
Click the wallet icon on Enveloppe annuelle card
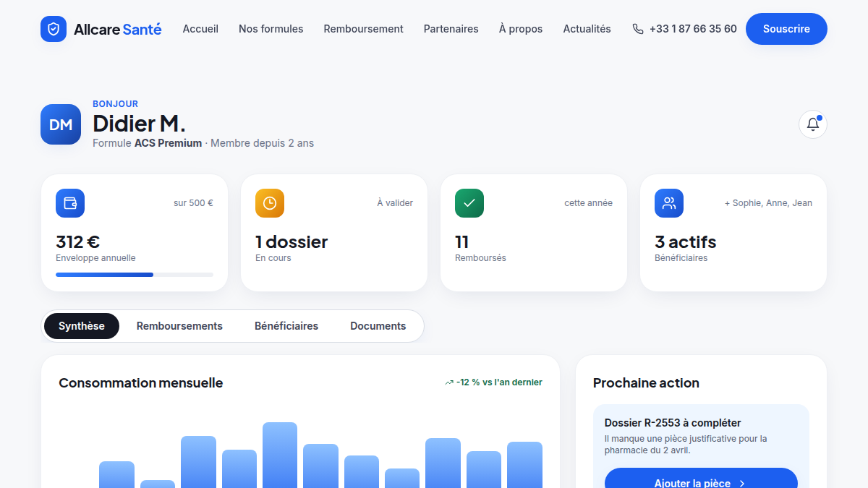70,203
